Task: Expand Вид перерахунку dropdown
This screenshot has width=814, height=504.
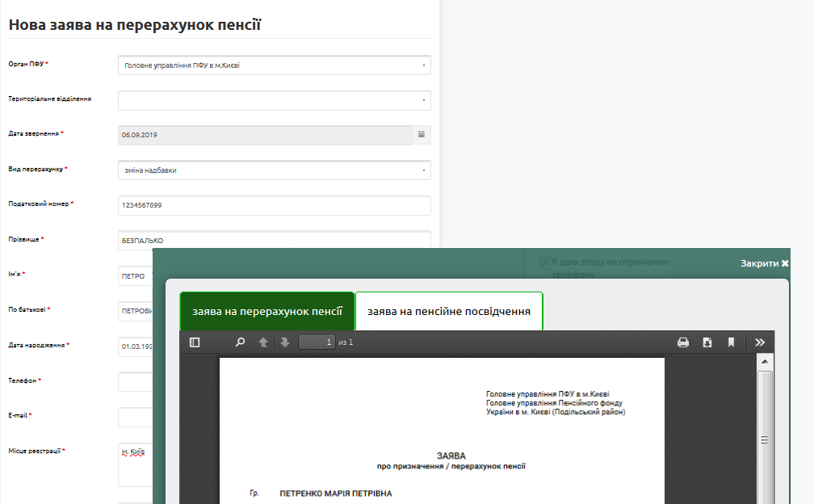Action: pyautogui.click(x=275, y=170)
